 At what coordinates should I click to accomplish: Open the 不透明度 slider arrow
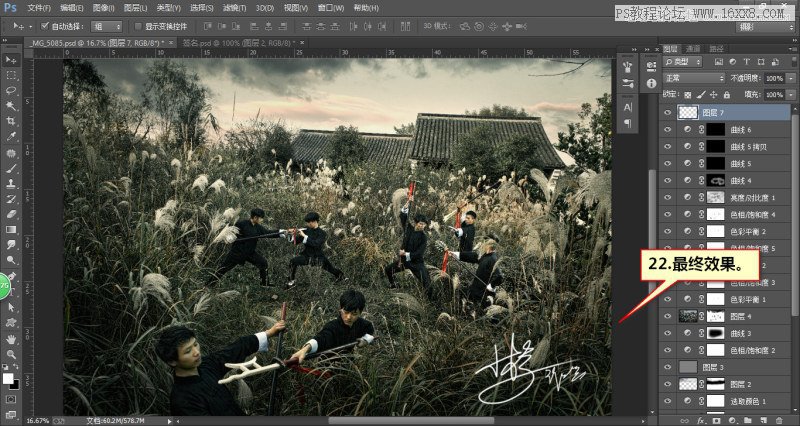click(x=791, y=78)
